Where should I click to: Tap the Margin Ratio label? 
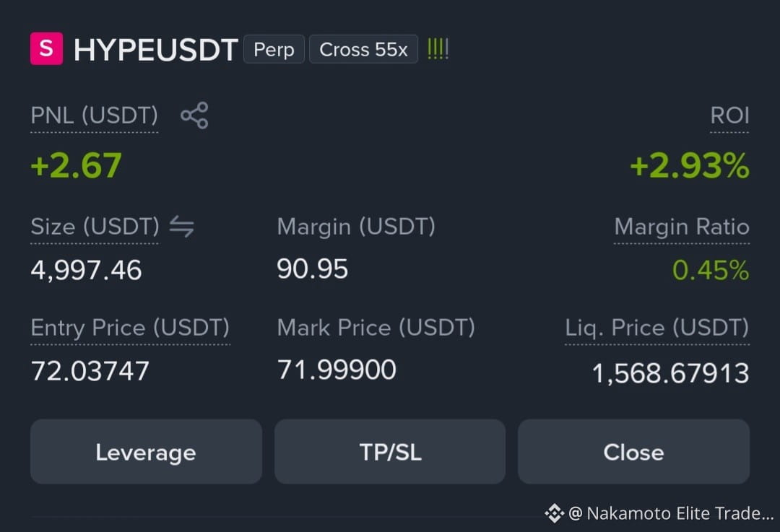682,227
